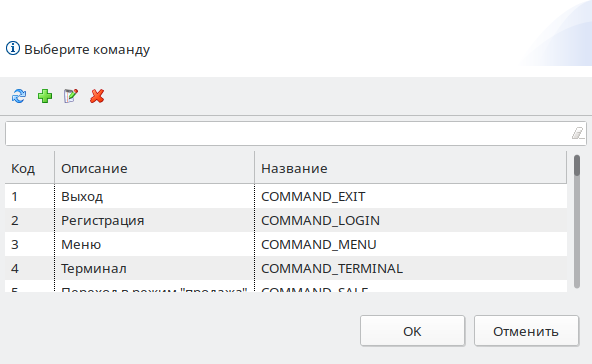Select the COMMAND_SALE row
Screen dimensions: 592x364
(286, 287)
